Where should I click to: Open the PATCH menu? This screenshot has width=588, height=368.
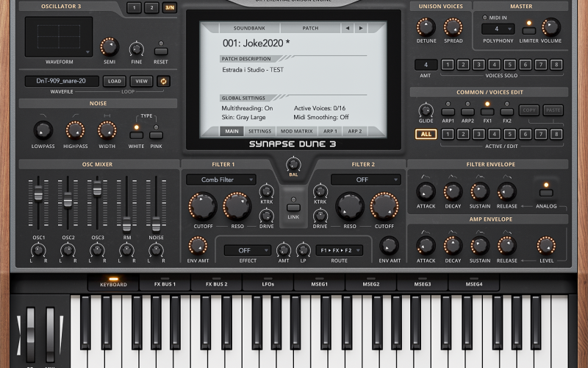click(310, 28)
